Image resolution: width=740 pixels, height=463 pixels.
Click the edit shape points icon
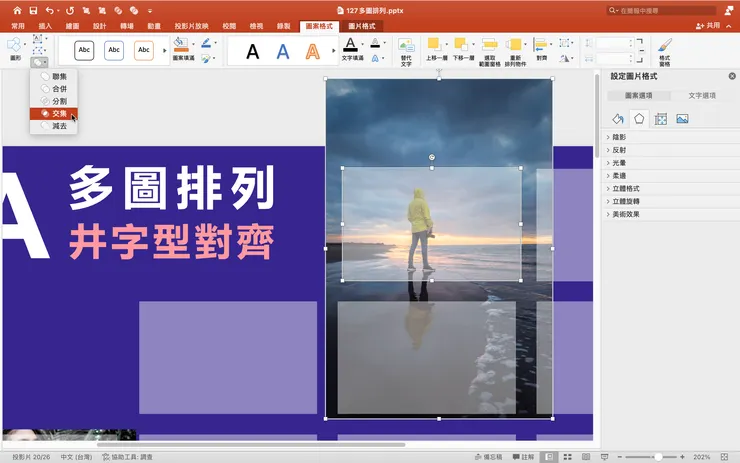[x=37, y=51]
